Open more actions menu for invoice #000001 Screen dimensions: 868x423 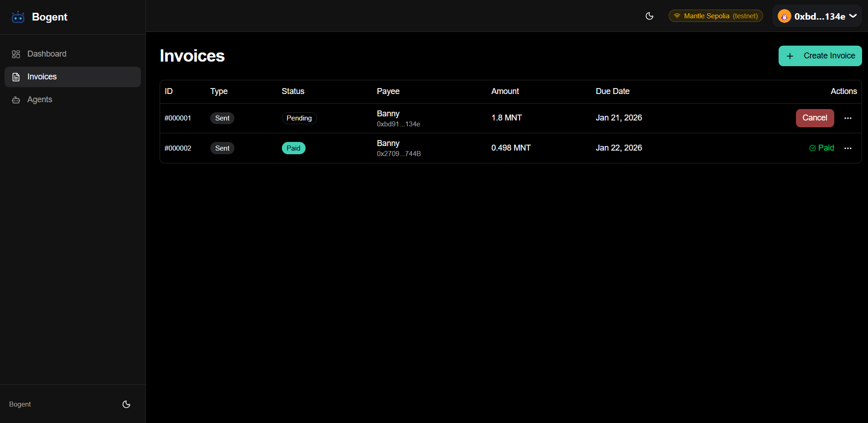(848, 118)
